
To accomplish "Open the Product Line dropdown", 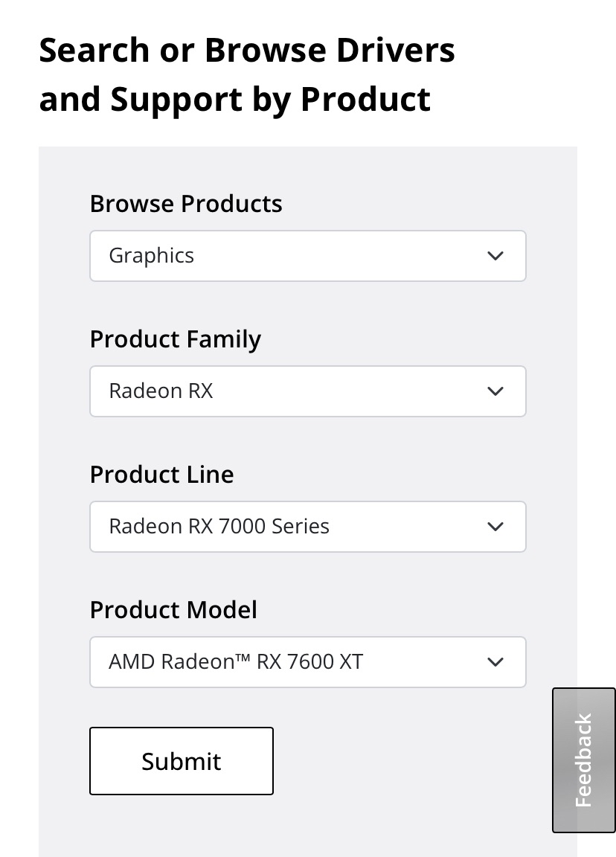I will pyautogui.click(x=307, y=527).
